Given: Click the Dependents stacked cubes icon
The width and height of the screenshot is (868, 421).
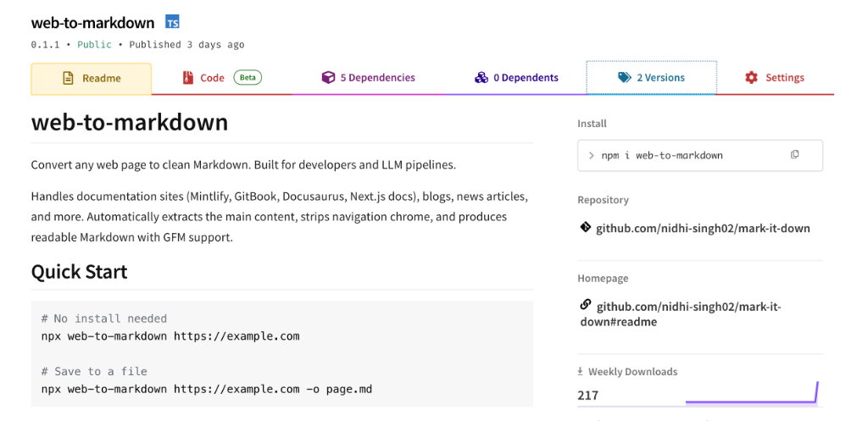Looking at the screenshot, I should [x=481, y=77].
